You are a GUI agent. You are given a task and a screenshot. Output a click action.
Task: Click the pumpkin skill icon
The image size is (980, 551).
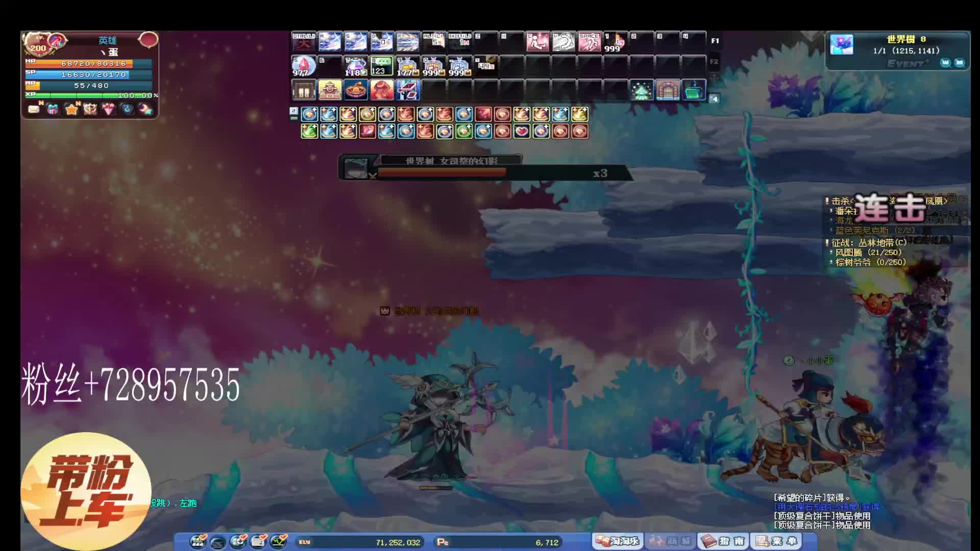(x=356, y=91)
